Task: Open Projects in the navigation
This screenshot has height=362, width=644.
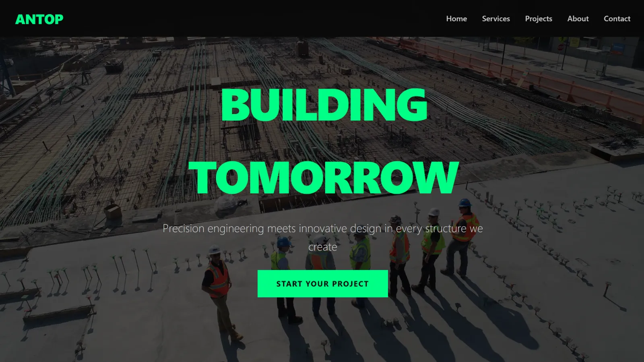Action: point(539,19)
